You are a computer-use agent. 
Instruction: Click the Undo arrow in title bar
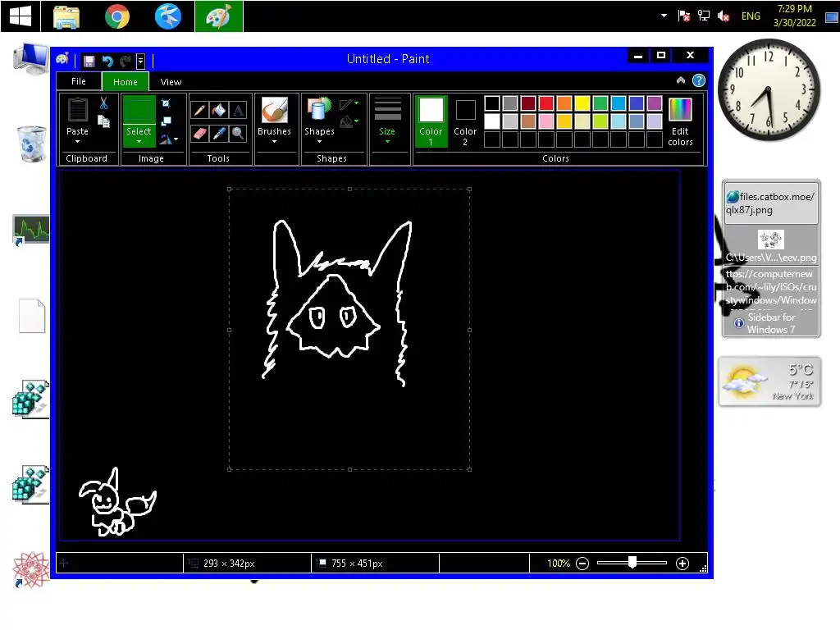(x=107, y=61)
